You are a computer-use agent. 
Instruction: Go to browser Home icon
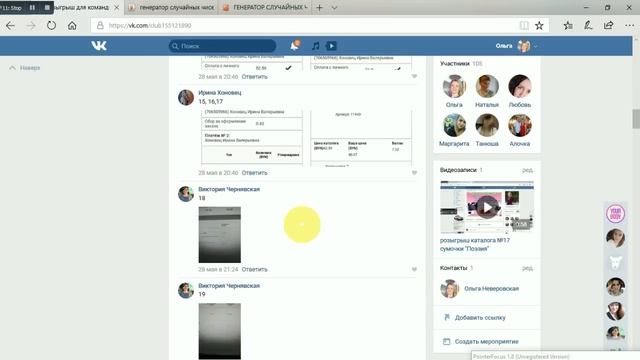(x=72, y=25)
